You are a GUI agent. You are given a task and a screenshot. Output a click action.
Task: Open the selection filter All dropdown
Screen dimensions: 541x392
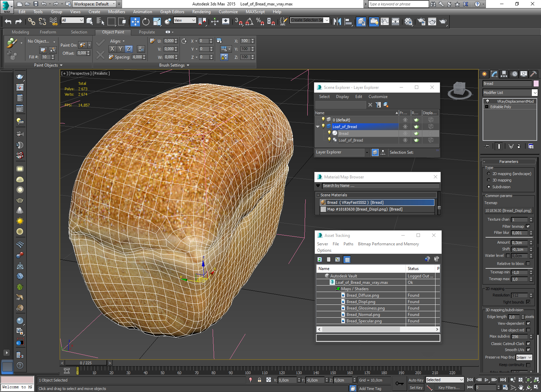[72, 20]
